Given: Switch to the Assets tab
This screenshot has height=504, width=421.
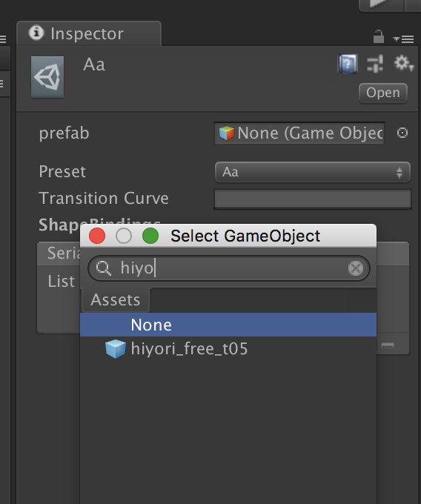Looking at the screenshot, I should (116, 300).
